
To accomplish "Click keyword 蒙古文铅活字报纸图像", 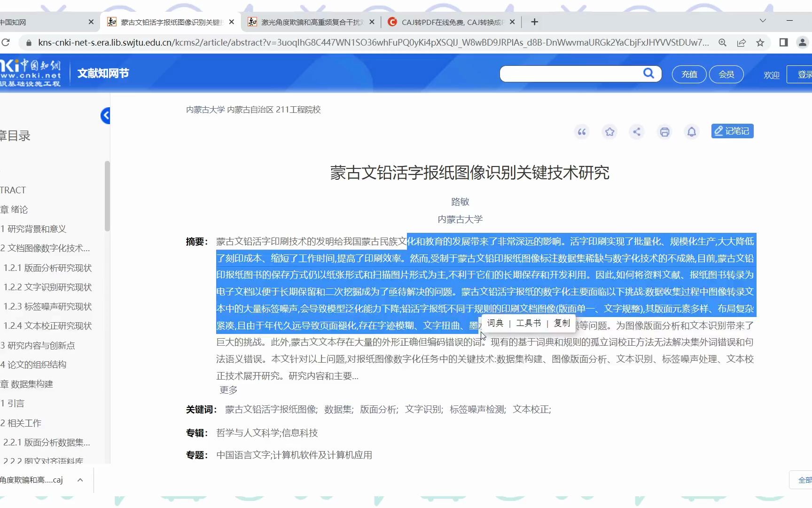I will click(x=272, y=410).
